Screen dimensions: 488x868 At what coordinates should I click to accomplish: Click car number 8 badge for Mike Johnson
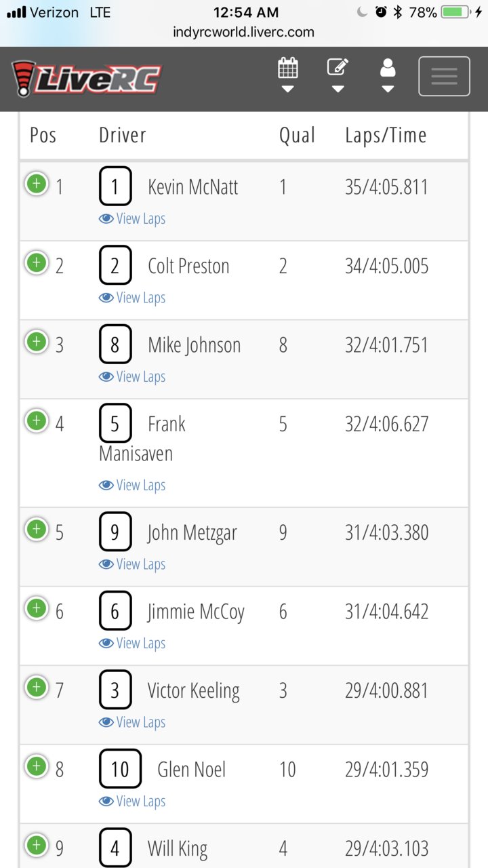(115, 345)
